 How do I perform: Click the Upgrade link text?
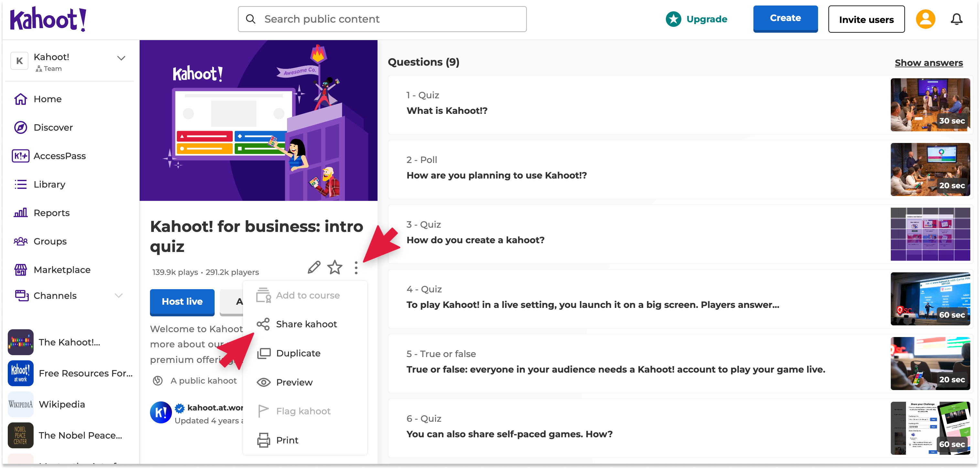[x=707, y=19]
